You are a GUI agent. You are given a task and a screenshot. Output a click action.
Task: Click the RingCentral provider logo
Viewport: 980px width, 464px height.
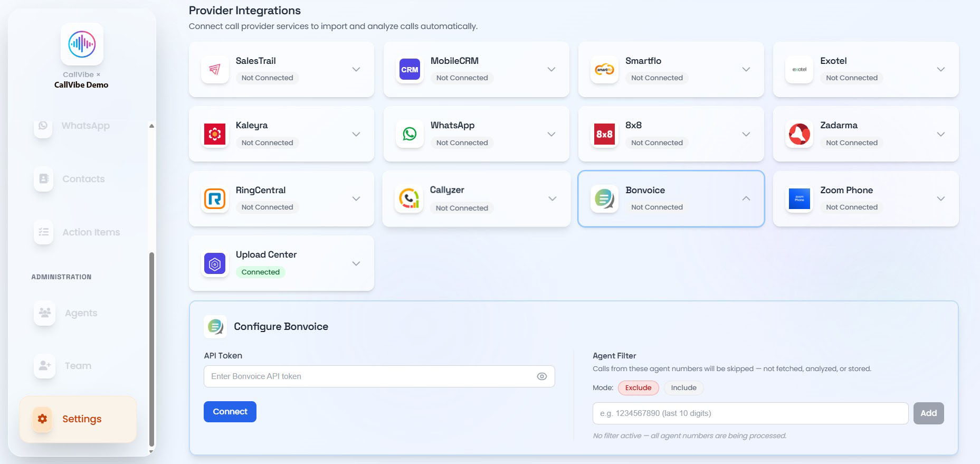click(x=215, y=198)
